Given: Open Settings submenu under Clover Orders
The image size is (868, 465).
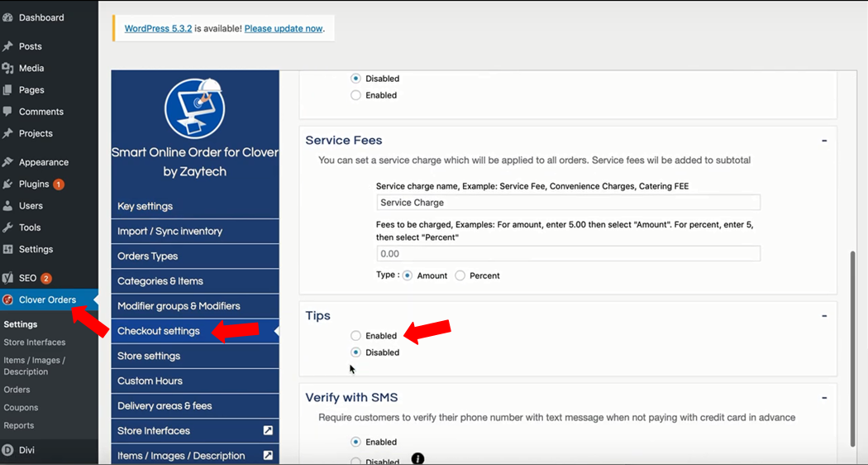Looking at the screenshot, I should point(21,324).
